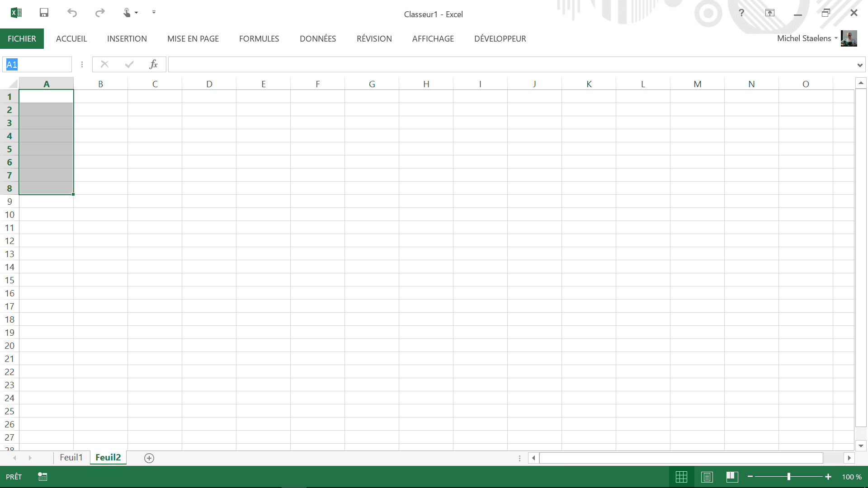Switch to Page Break Preview view
The height and width of the screenshot is (488, 868).
click(x=732, y=477)
